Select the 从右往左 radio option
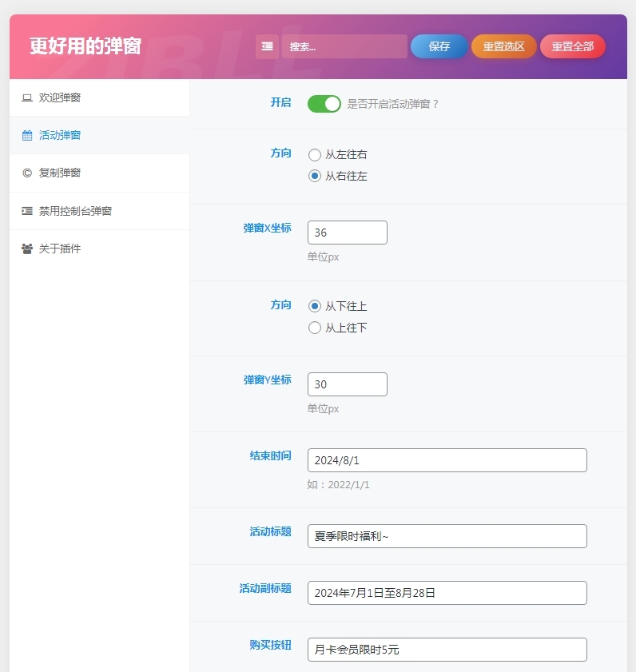 tap(315, 176)
